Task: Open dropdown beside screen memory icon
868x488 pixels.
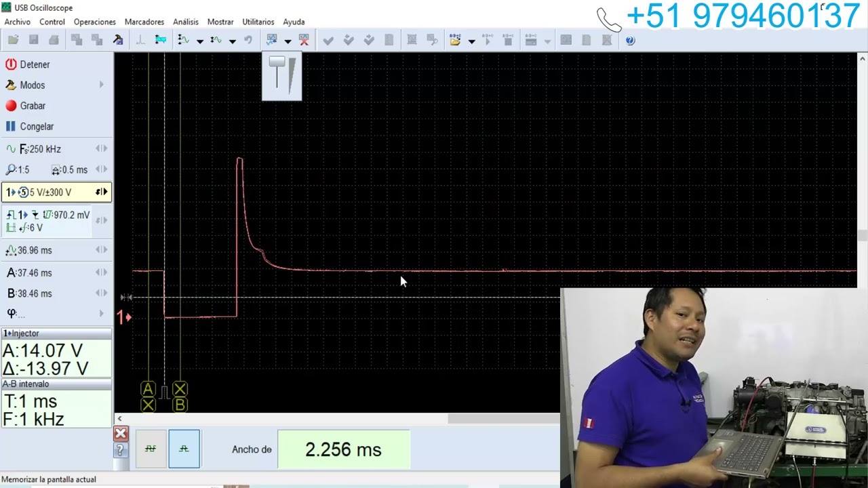Action: (x=288, y=41)
